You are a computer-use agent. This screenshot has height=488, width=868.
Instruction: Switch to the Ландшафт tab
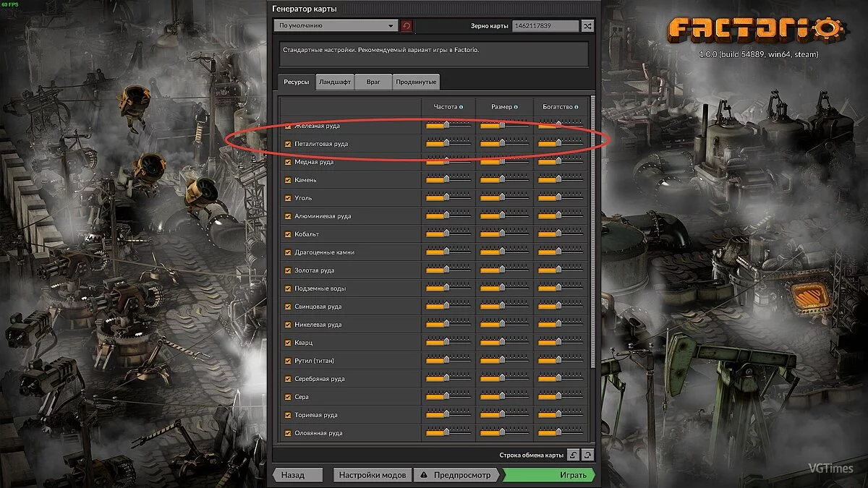335,82
